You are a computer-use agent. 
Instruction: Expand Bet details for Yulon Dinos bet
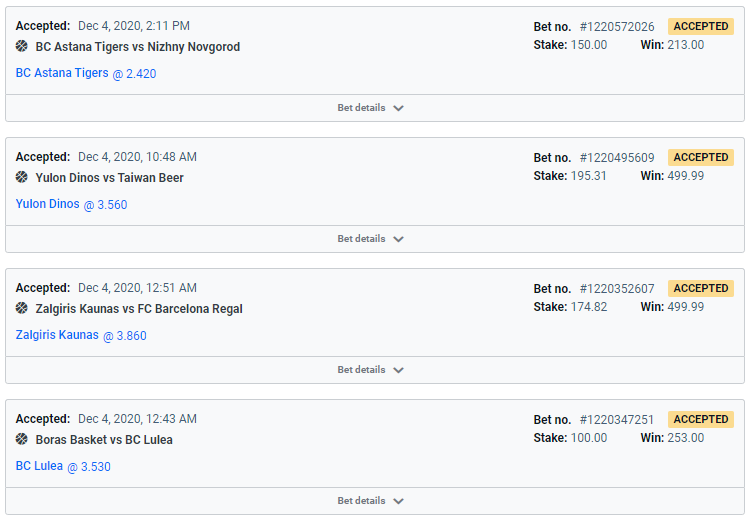tap(371, 239)
